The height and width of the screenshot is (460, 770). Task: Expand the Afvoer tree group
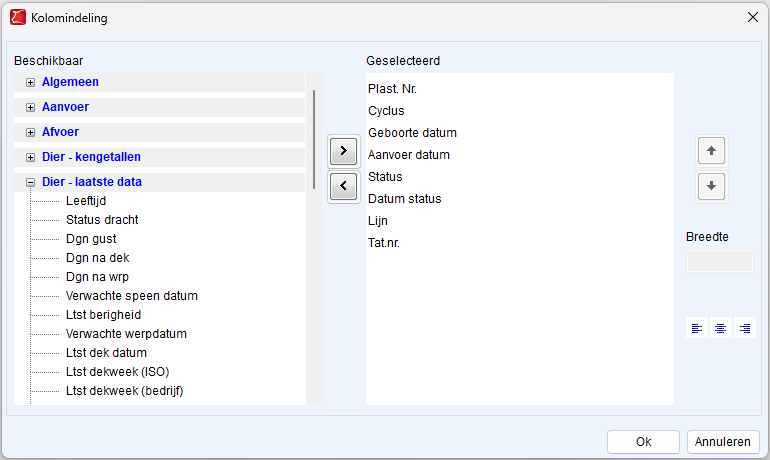30,133
